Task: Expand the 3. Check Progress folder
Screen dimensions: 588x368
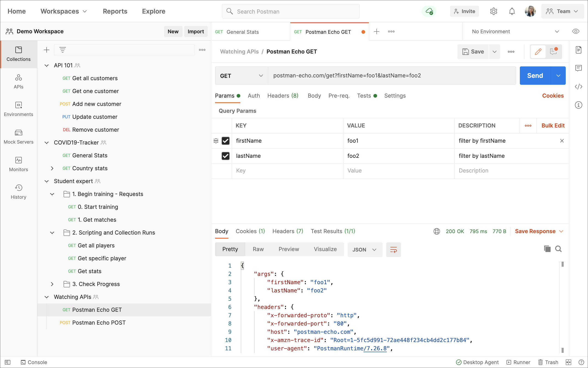Action: (52, 284)
